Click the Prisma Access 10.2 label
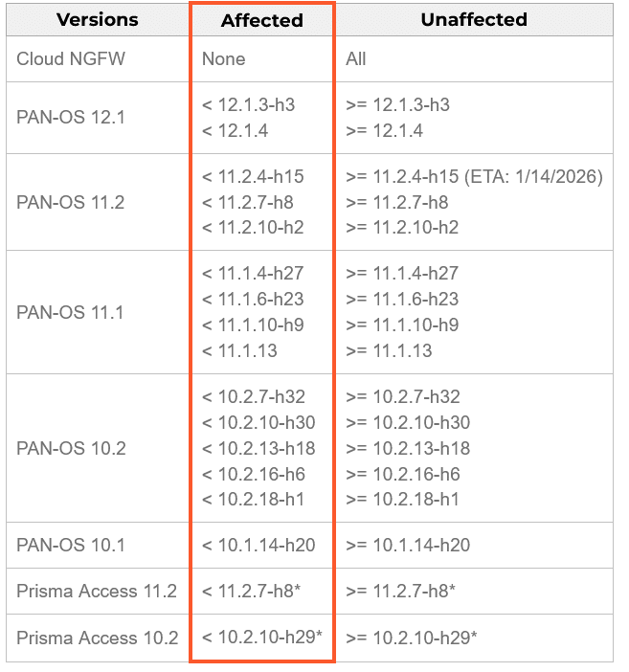The width and height of the screenshot is (629, 672). pos(97,638)
